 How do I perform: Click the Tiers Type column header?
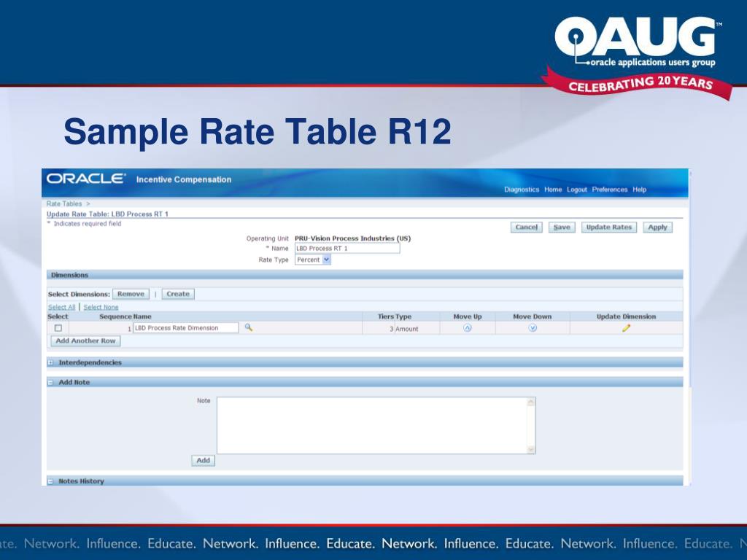coord(395,316)
